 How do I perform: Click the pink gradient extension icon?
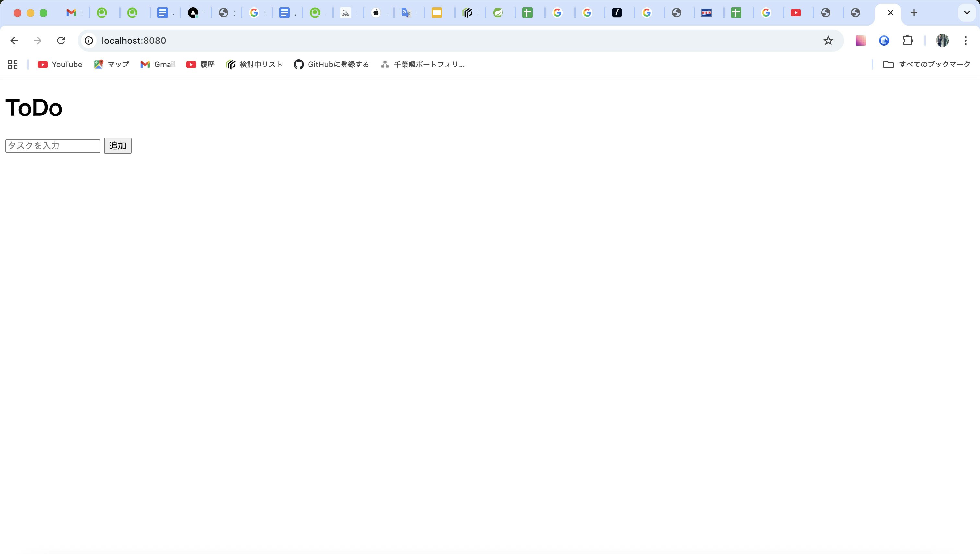point(860,40)
